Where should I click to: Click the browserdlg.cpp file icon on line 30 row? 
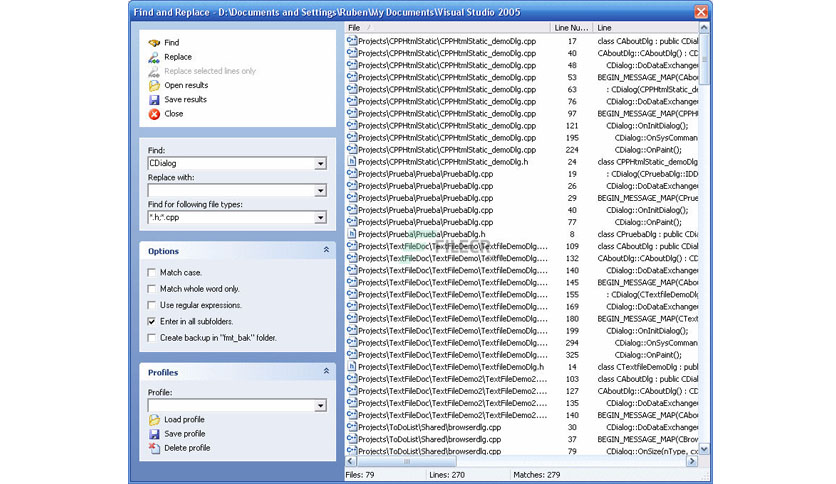click(x=352, y=427)
